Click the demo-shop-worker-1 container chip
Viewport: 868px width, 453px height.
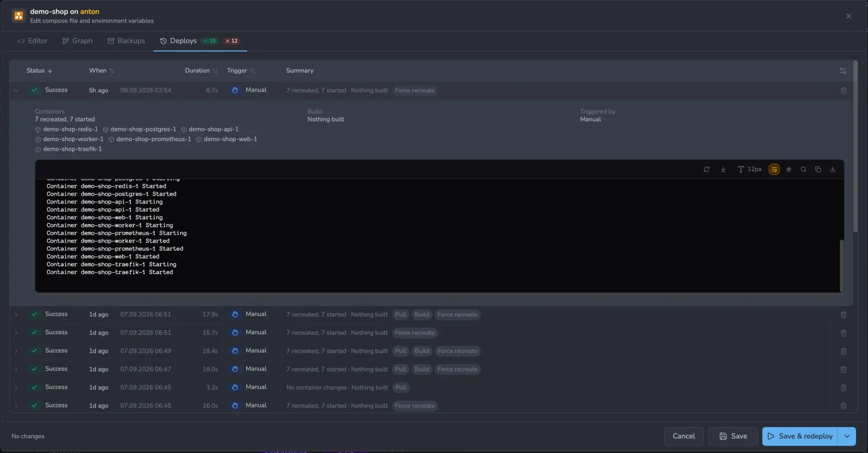click(x=69, y=139)
